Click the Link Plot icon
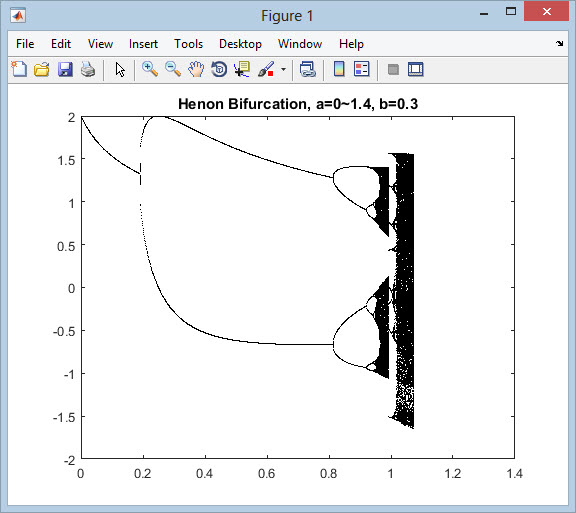 point(307,69)
